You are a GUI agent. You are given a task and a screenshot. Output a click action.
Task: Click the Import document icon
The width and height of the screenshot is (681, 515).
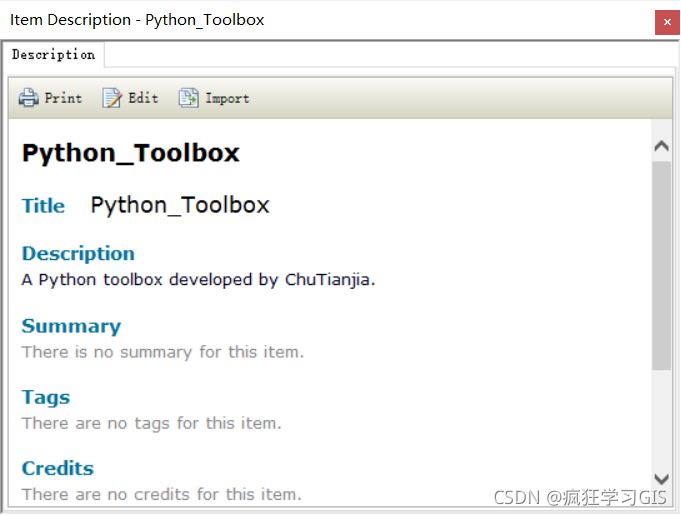(x=188, y=98)
